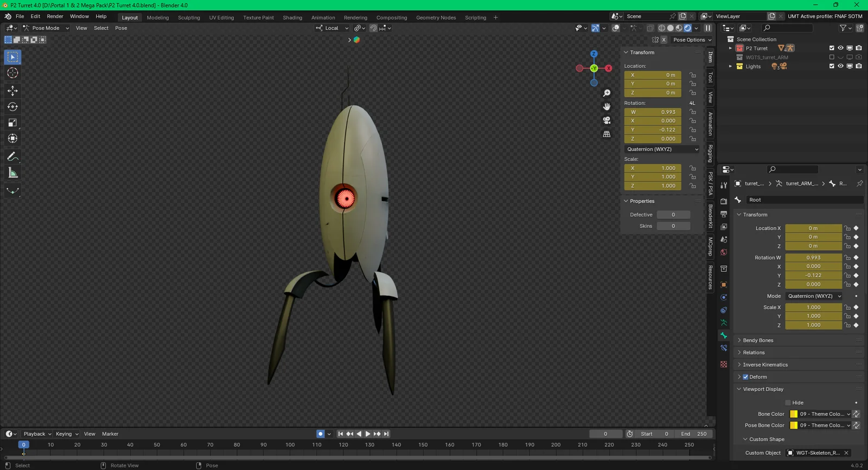Select the Transform tool
The width and height of the screenshot is (868, 470).
click(x=12, y=138)
